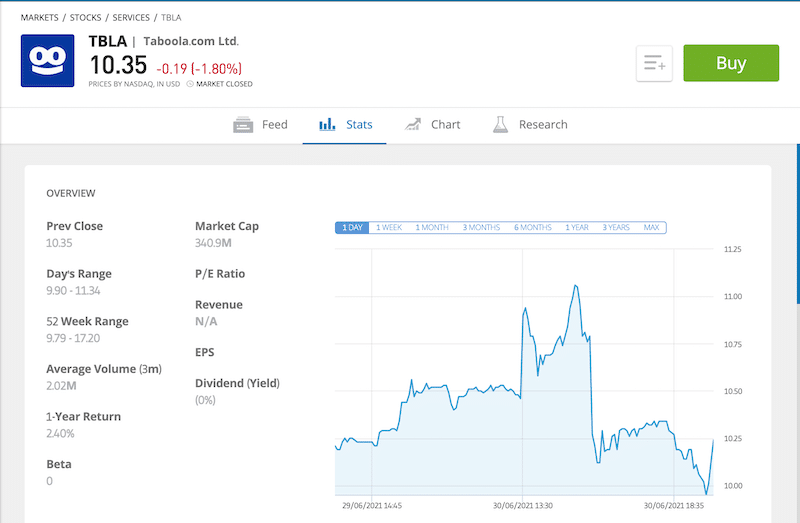Click the Chart trend arrow icon
The image size is (800, 523).
[413, 124]
